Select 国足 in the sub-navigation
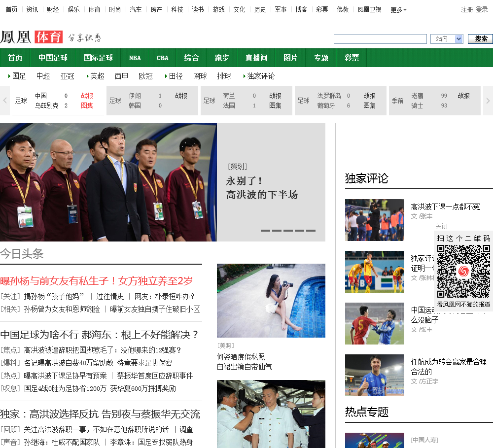 tap(19, 76)
